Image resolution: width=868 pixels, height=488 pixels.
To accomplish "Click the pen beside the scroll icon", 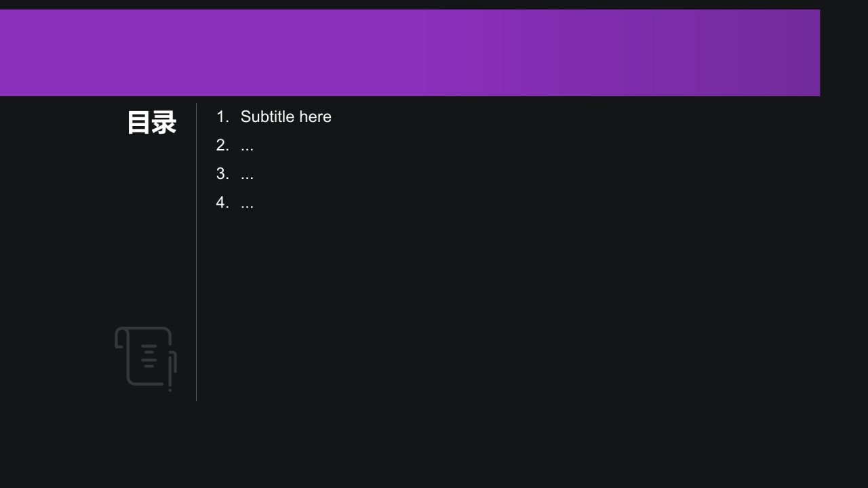I will pos(170,373).
